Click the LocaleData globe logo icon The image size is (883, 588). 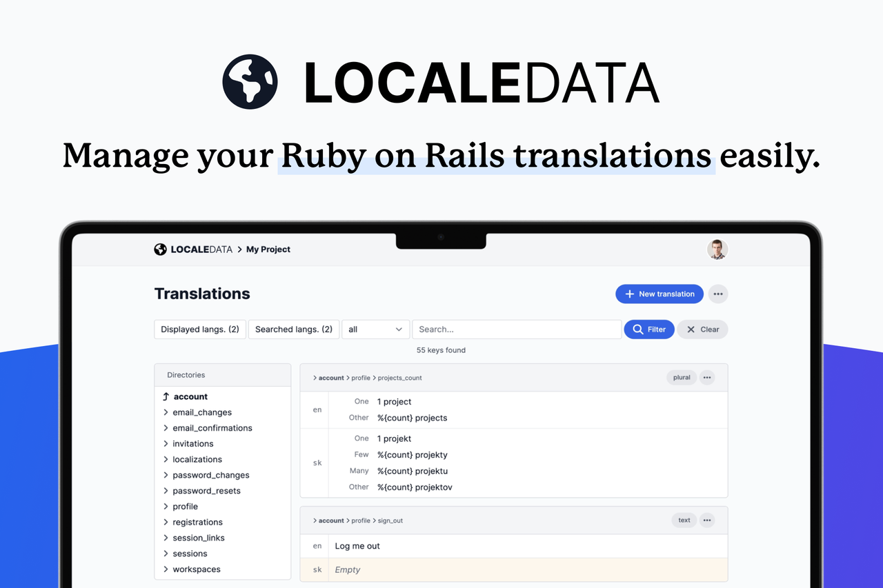point(160,249)
